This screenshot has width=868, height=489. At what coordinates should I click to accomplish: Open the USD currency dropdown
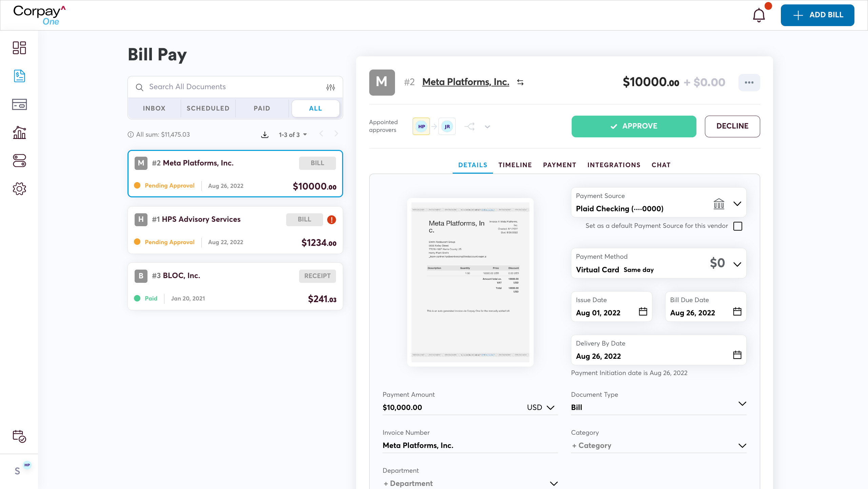[x=540, y=408]
